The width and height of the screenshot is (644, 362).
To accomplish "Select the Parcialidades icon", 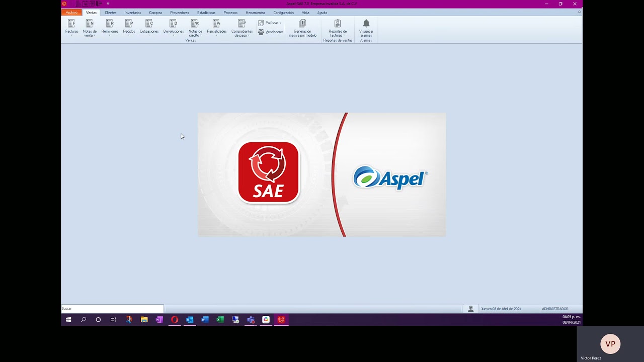I will 216,23.
